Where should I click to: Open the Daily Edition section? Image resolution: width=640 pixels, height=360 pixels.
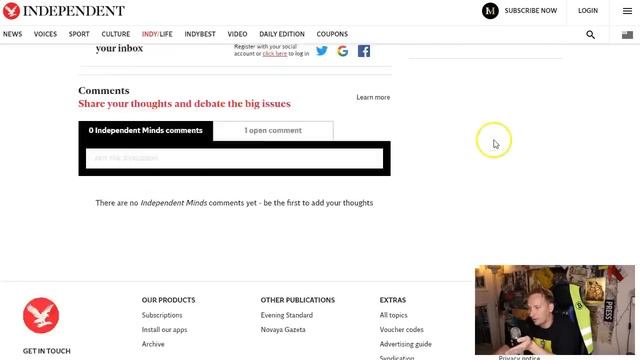(x=282, y=34)
